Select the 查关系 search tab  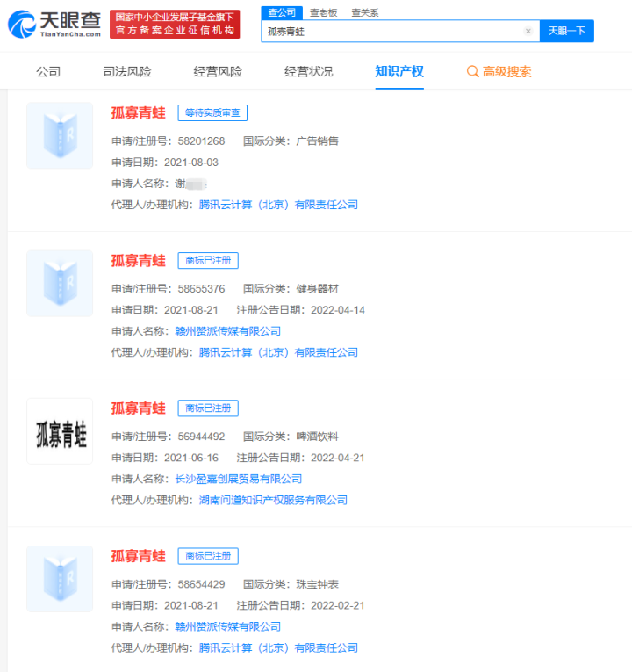(365, 13)
